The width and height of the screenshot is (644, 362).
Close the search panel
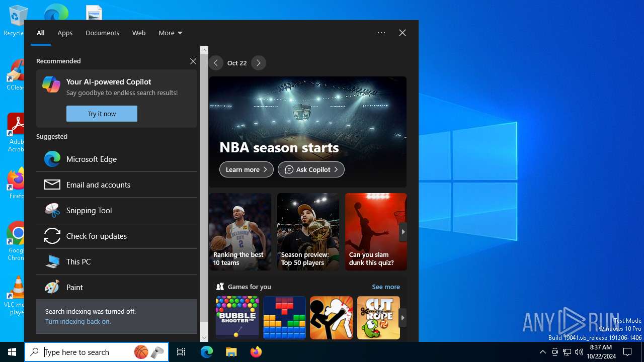(x=403, y=33)
